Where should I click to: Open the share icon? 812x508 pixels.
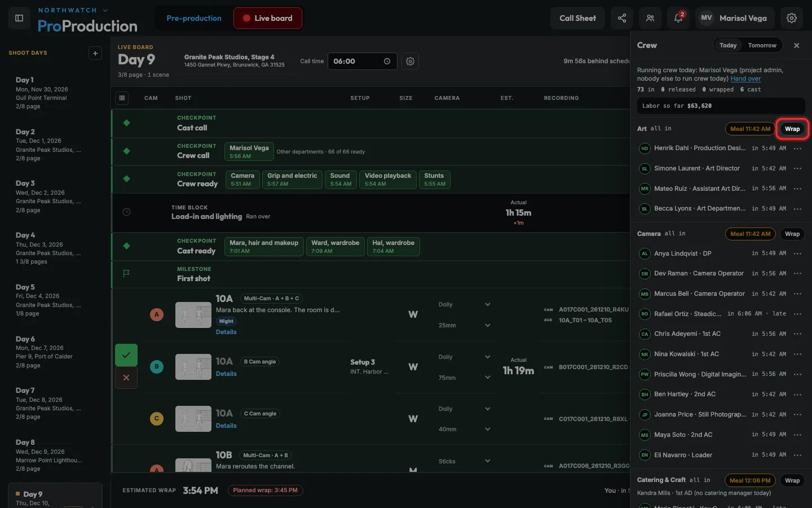coord(622,18)
